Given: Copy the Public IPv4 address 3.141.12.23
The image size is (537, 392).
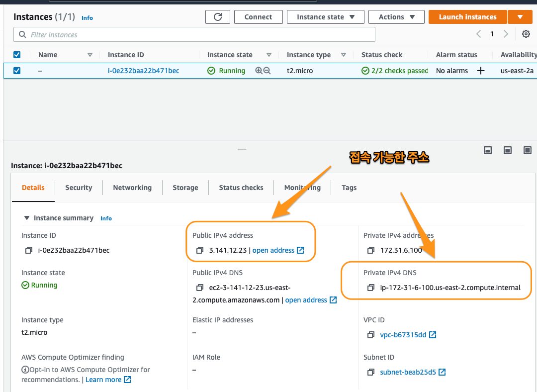Looking at the screenshot, I should click(200, 250).
